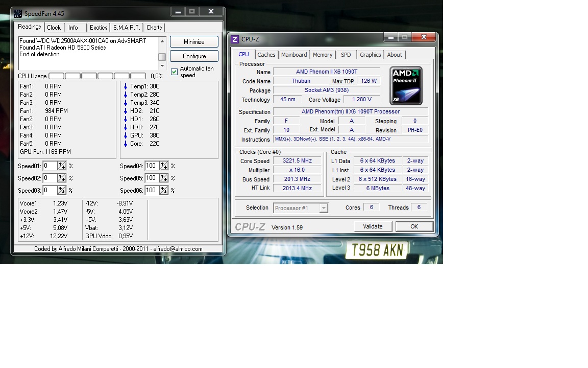The image size is (588, 368).
Task: Open the S.M.A.R.T. tab
Action: [127, 28]
